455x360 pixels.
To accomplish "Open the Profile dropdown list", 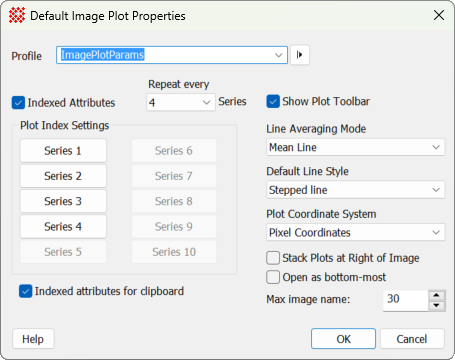I will [278, 55].
